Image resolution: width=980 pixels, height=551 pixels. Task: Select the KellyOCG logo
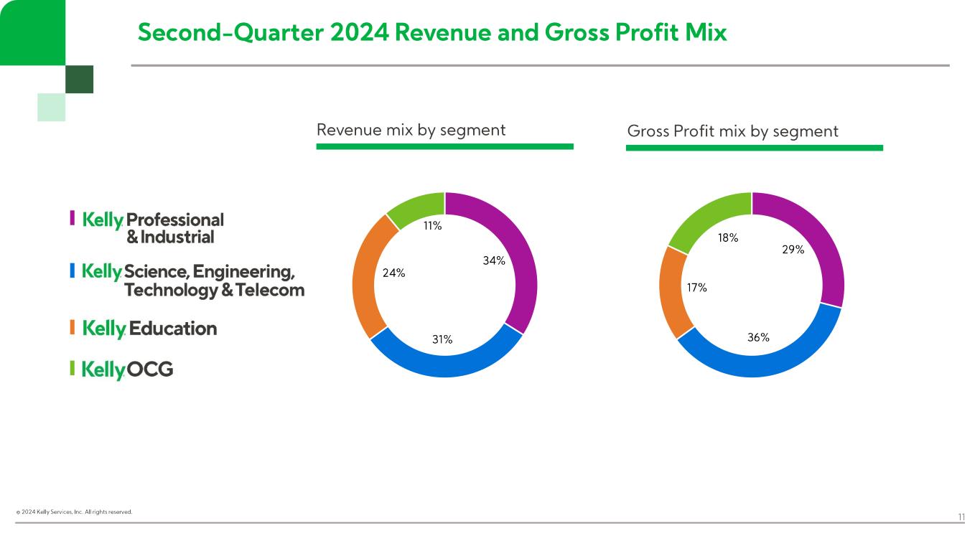click(128, 370)
